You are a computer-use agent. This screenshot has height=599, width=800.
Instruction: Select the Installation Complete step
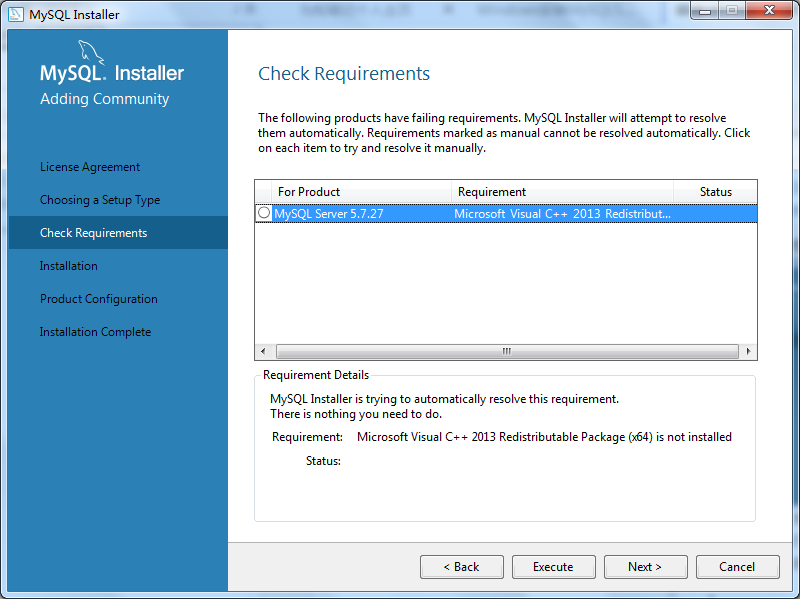(95, 331)
